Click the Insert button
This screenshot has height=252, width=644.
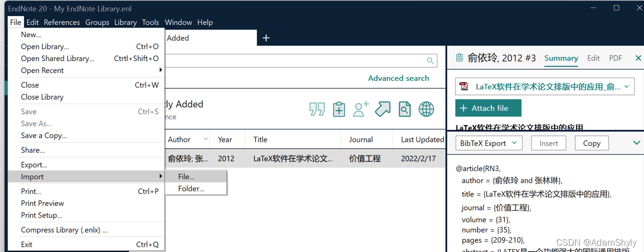pos(548,143)
